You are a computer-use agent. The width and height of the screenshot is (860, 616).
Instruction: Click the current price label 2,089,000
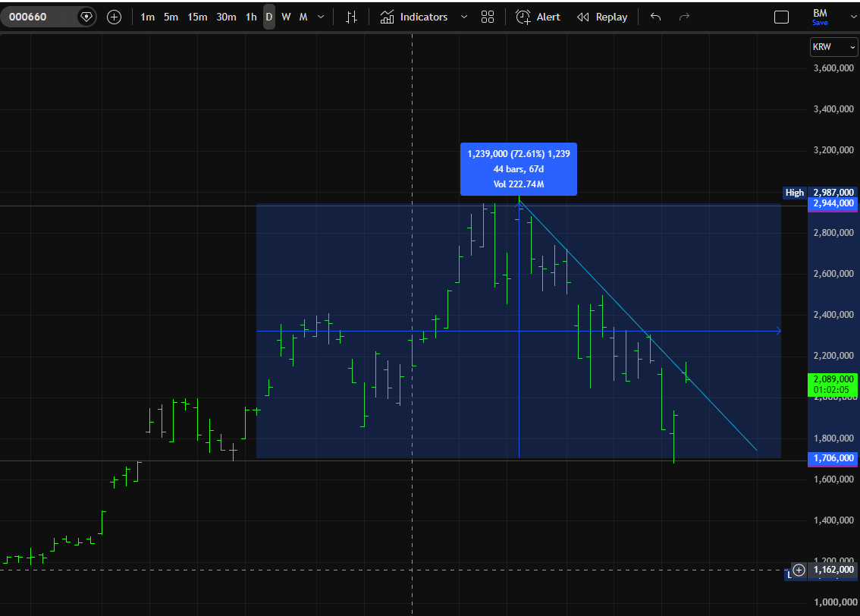point(833,379)
